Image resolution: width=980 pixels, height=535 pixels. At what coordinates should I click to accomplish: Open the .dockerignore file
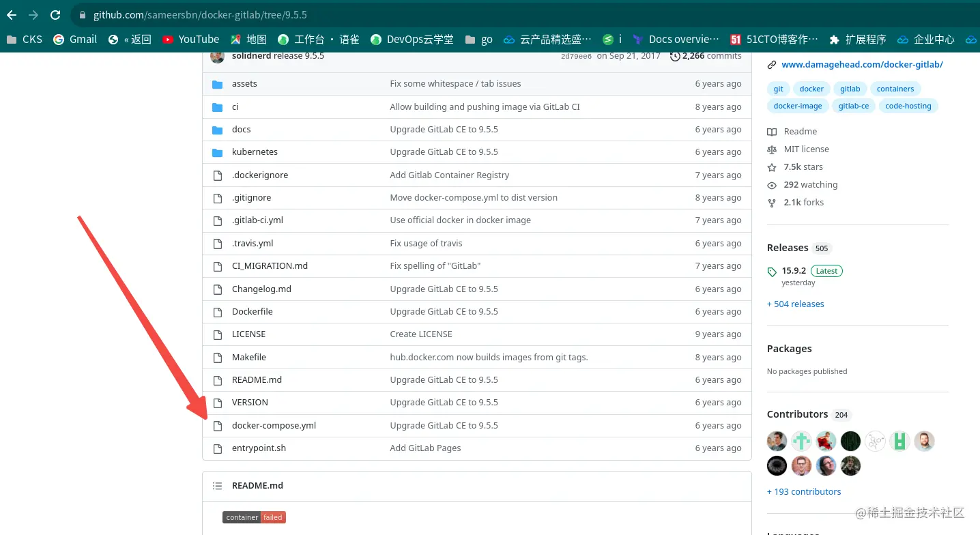[260, 175]
